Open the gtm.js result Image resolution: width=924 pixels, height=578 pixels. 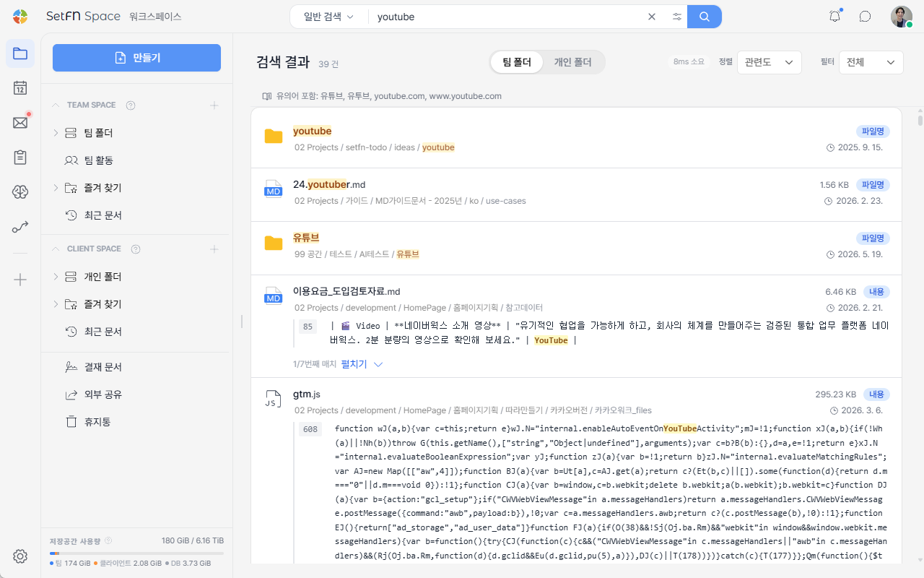click(307, 394)
